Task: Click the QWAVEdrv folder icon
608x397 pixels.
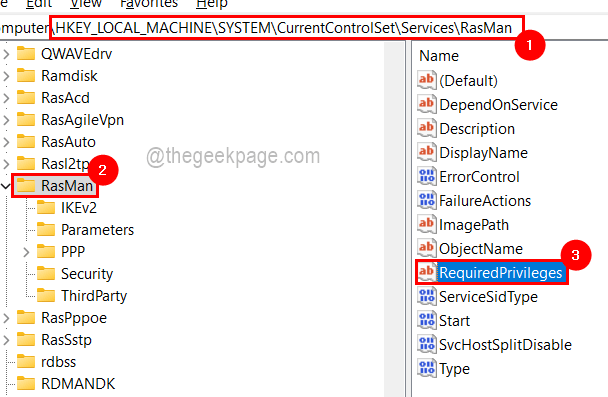Action: coord(26,53)
